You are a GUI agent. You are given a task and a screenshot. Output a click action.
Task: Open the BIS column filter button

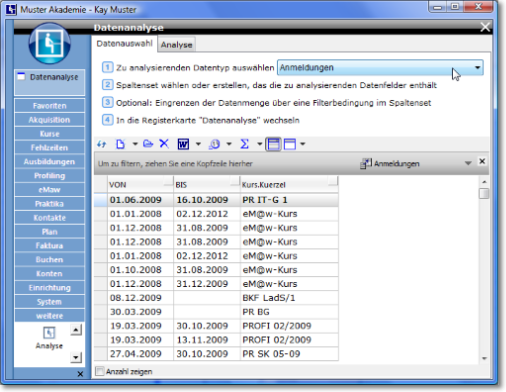[235, 182]
